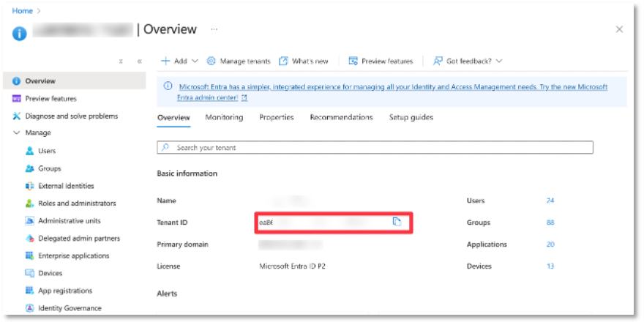
Task: Click the External Identities icon
Action: pyautogui.click(x=29, y=186)
